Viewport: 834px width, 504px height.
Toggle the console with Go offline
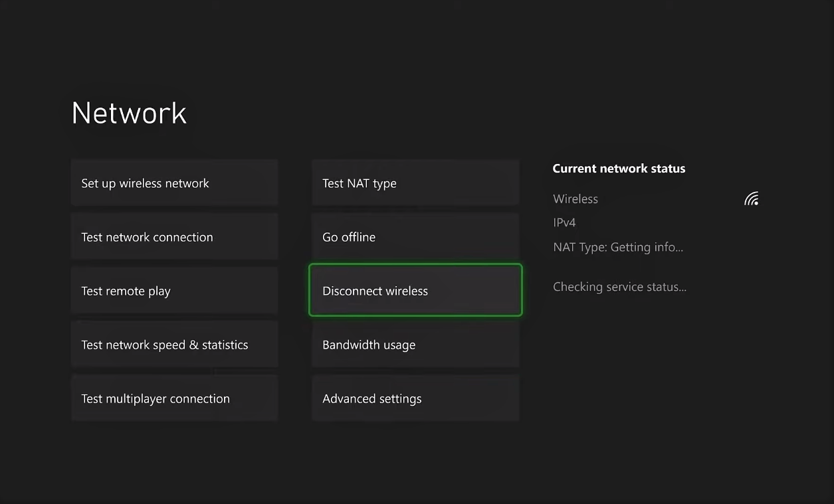pos(415,237)
